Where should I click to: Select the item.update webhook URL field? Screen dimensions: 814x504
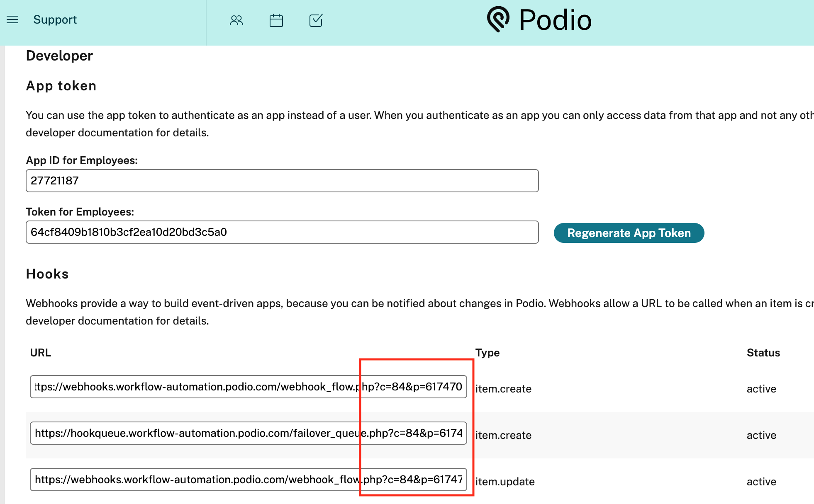click(249, 480)
